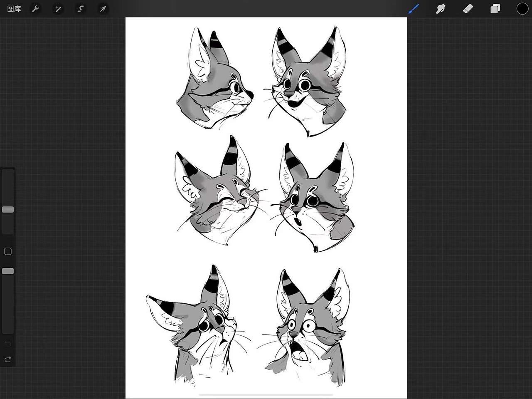This screenshot has width=532, height=399.
Task: Open the black color picker circle
Action: 522,9
